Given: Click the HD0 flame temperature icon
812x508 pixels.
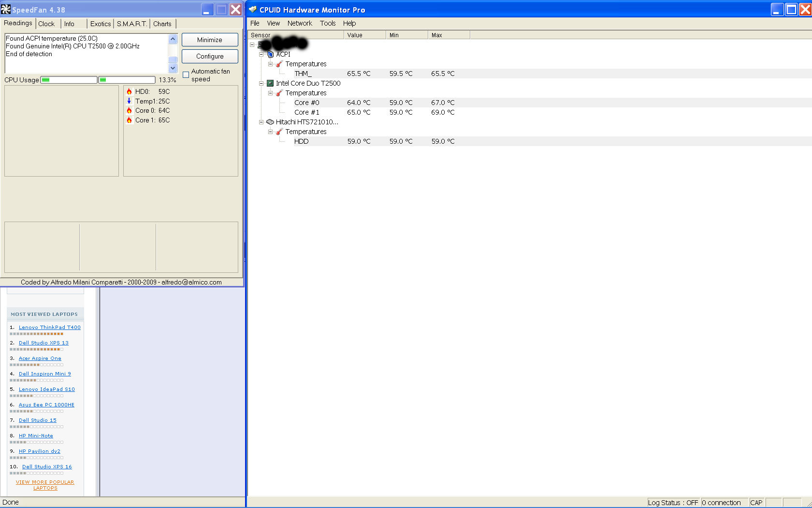Looking at the screenshot, I should tap(129, 91).
